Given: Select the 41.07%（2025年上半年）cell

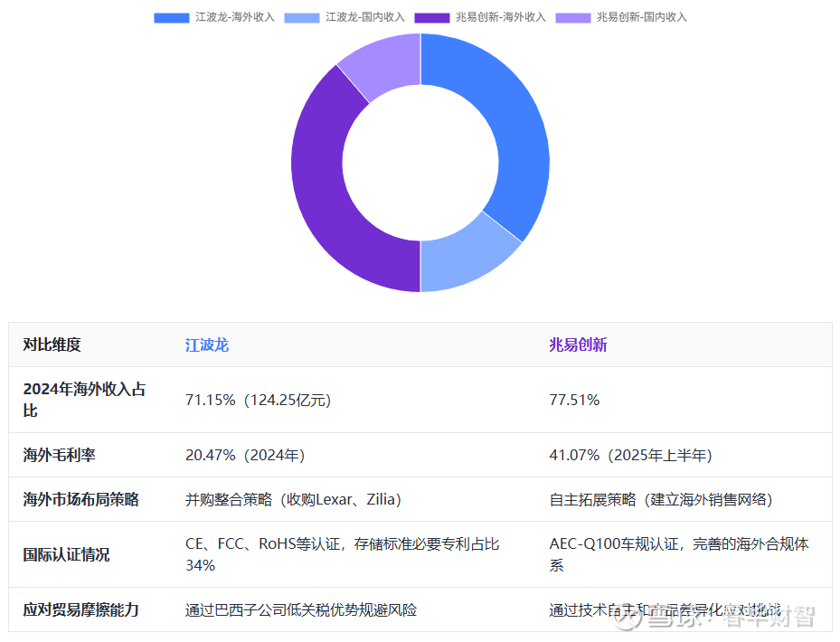Looking at the screenshot, I should pyautogui.click(x=630, y=455).
